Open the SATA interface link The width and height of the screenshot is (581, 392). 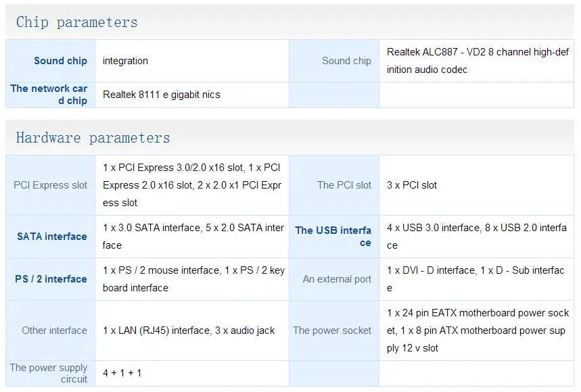[x=52, y=237]
